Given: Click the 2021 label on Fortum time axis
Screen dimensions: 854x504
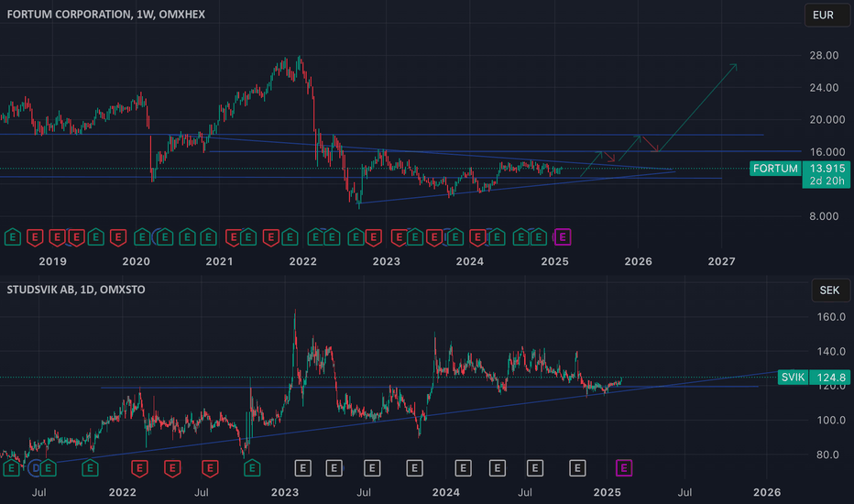Looking at the screenshot, I should point(220,261).
